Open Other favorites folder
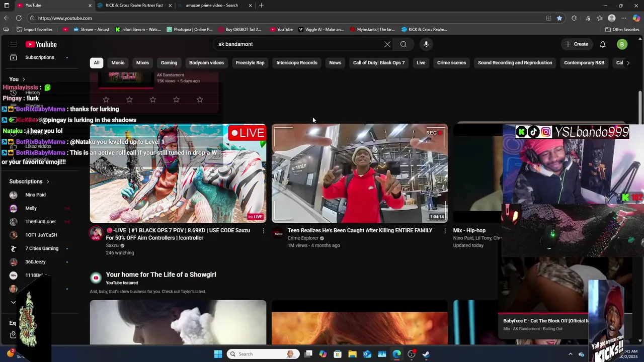This screenshot has height=362, width=644. pyautogui.click(x=622, y=30)
